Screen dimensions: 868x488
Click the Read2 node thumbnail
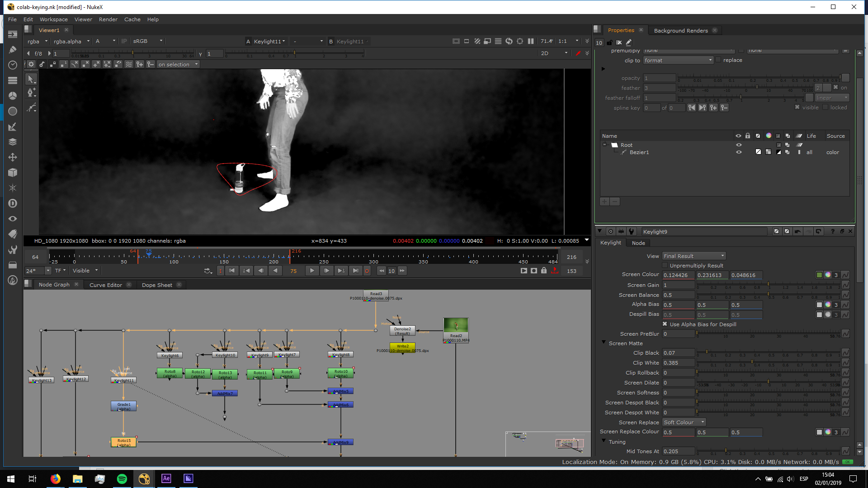tap(456, 325)
